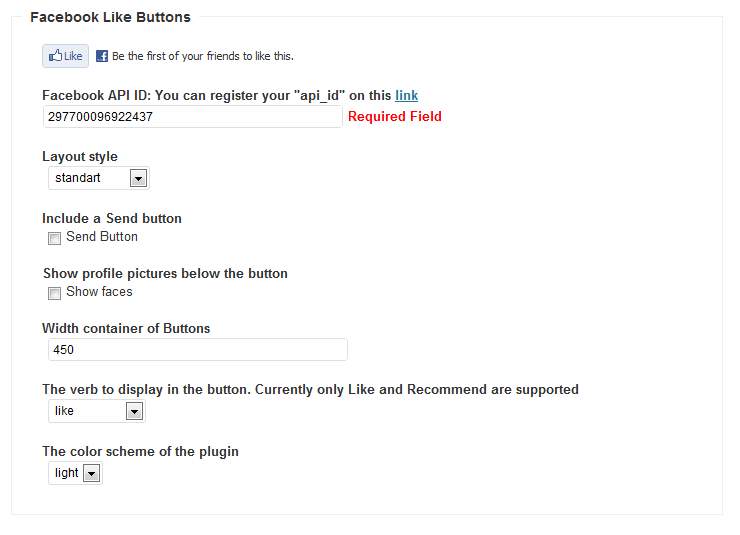Click the Facebook Like thumbs-up button
This screenshot has width=740, height=535.
tap(65, 56)
